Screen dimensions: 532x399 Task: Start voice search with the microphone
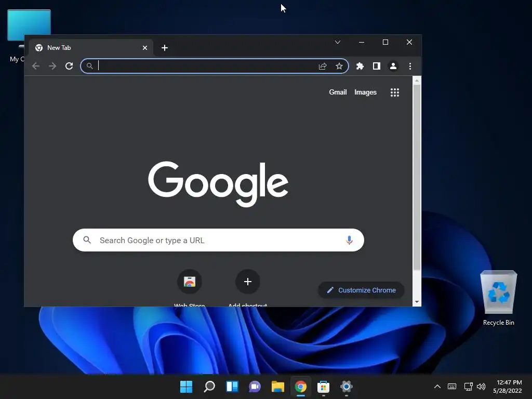(349, 240)
